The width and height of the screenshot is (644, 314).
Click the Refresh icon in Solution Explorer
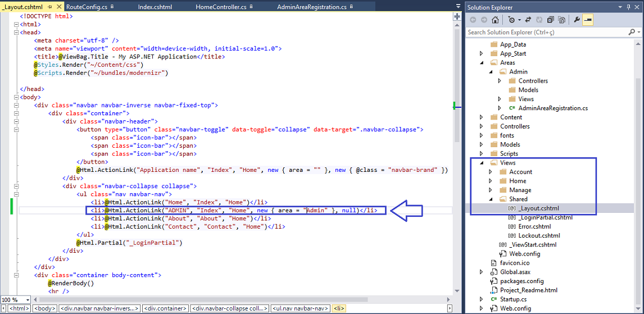pyautogui.click(x=539, y=20)
